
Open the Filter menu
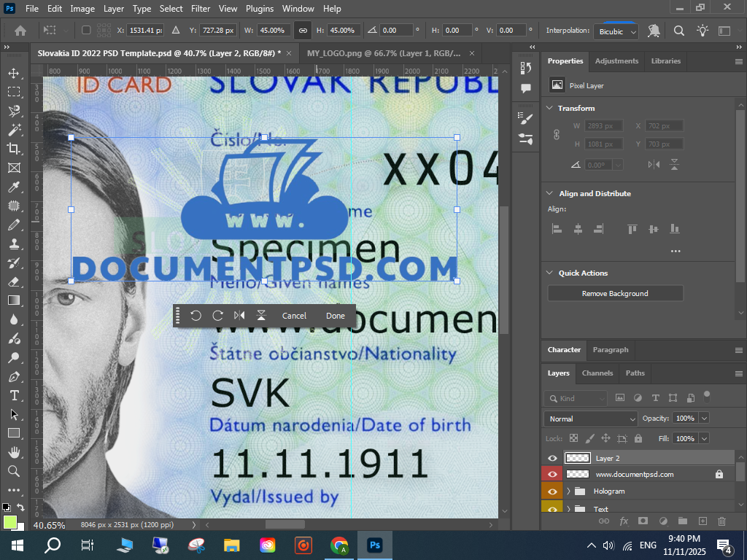[201, 9]
